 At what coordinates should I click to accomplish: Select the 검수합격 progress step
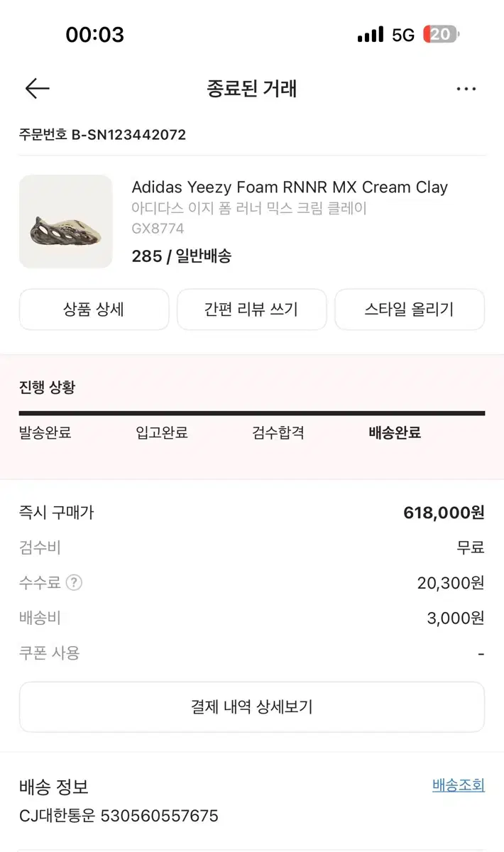pyautogui.click(x=278, y=432)
